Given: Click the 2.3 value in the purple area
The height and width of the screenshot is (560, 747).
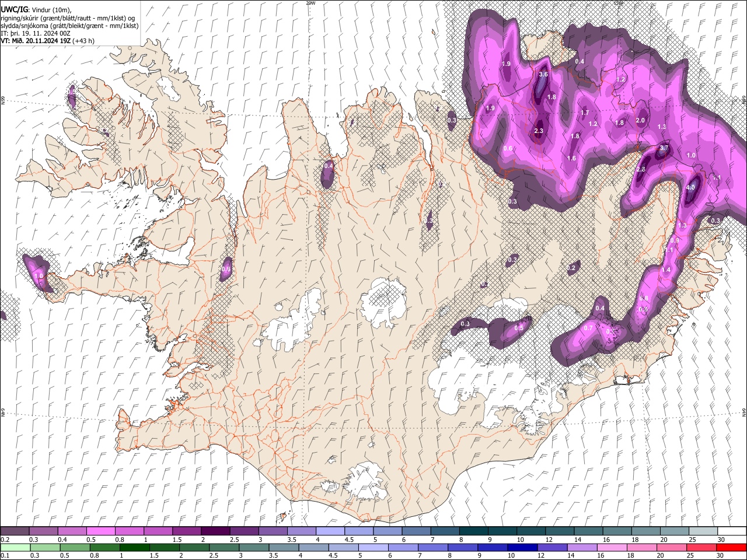Looking at the screenshot, I should click(x=539, y=131).
